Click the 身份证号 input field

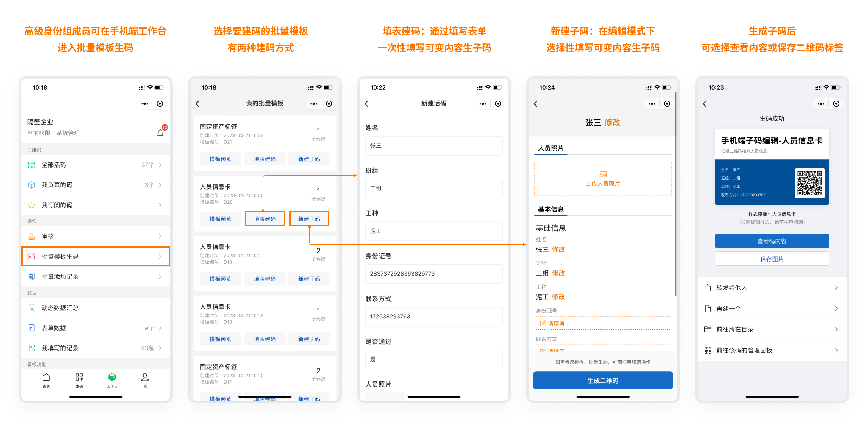point(434,274)
